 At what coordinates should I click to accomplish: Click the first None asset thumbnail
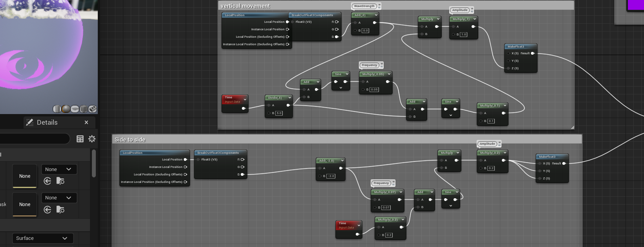click(x=25, y=176)
